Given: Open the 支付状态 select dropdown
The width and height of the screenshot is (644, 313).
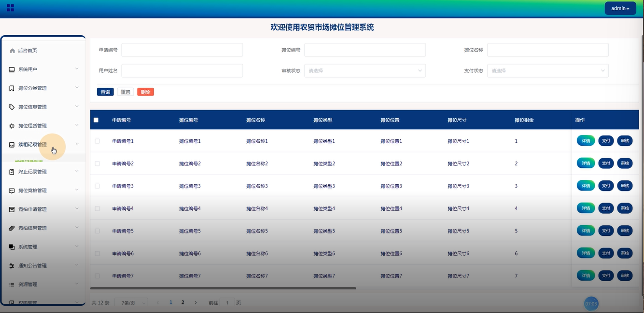Looking at the screenshot, I should [x=548, y=70].
